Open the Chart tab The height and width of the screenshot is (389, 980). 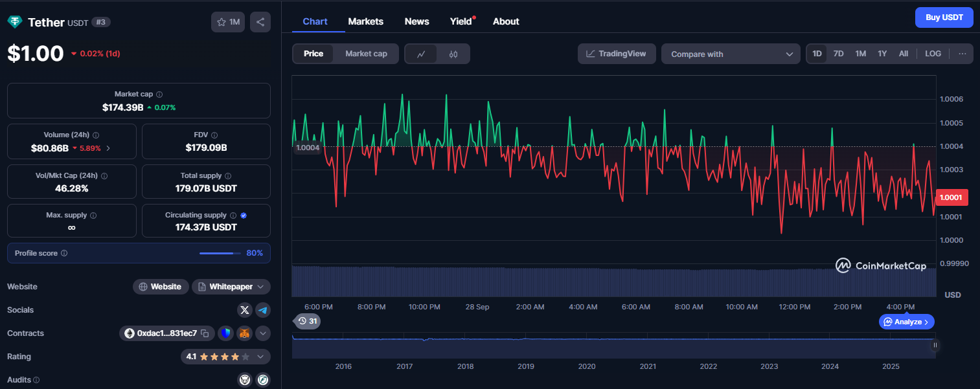315,21
